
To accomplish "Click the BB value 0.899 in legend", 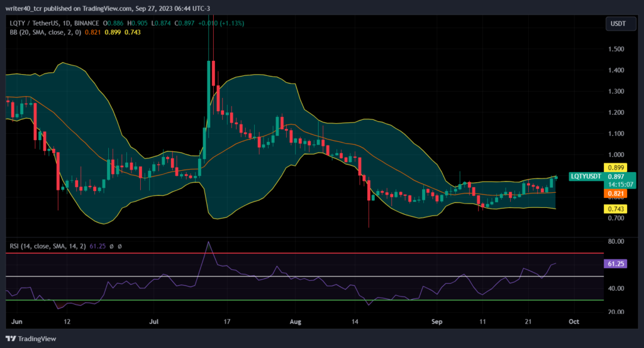I will pyautogui.click(x=113, y=32).
